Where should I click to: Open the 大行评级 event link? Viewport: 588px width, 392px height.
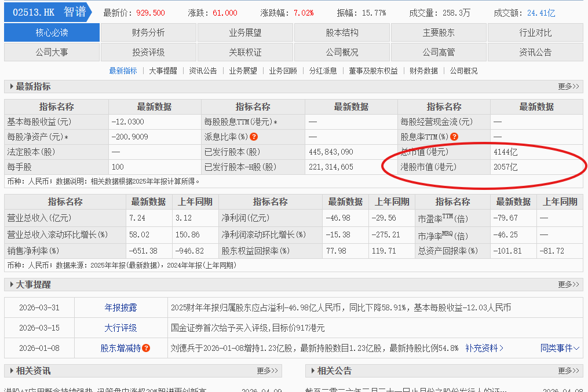(x=120, y=328)
